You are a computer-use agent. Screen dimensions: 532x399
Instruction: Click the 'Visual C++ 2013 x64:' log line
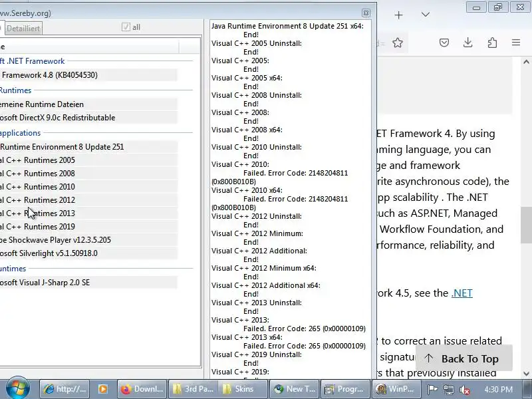pyautogui.click(x=247, y=337)
